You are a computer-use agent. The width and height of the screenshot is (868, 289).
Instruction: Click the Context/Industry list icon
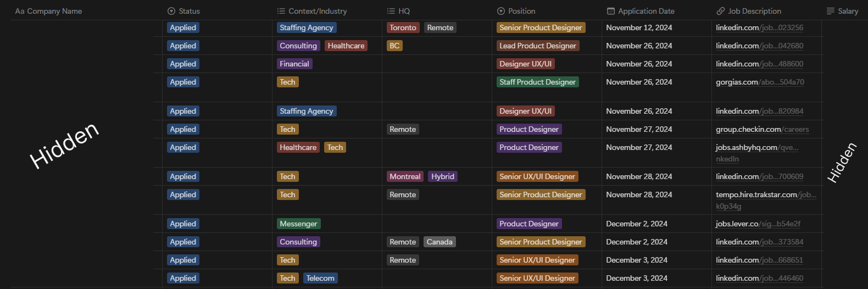[x=281, y=11]
